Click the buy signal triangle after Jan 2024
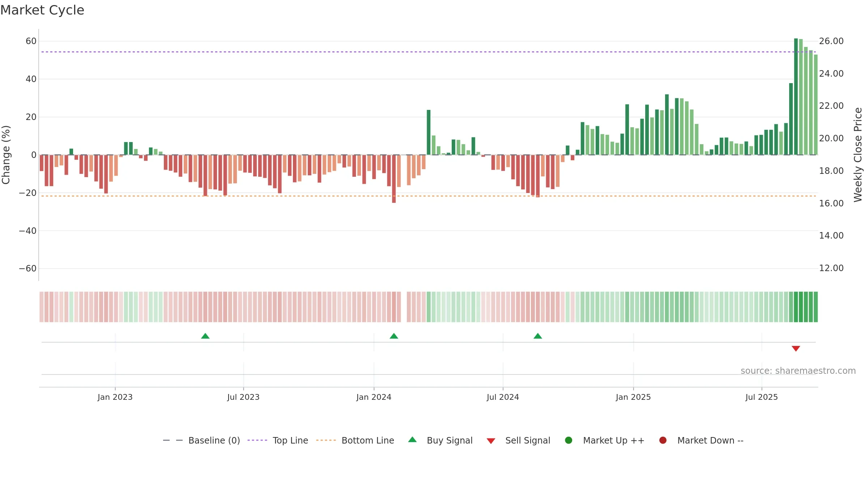The height and width of the screenshot is (488, 868). point(394,336)
